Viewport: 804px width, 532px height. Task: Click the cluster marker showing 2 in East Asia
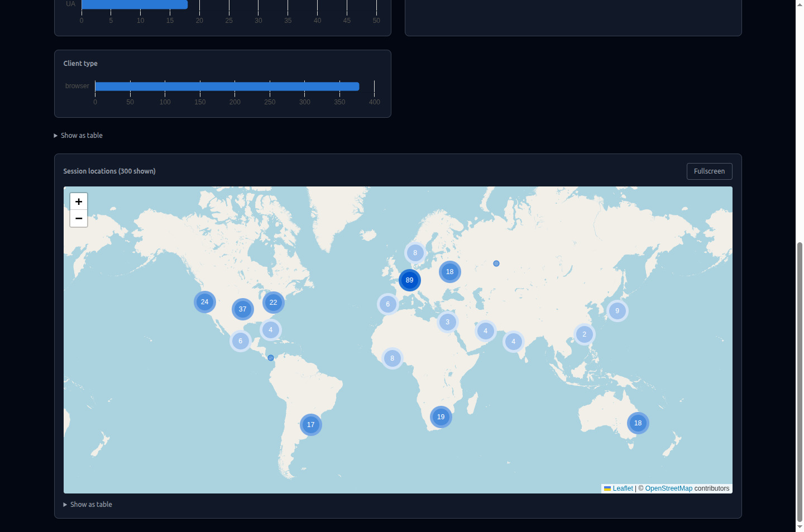(x=585, y=334)
